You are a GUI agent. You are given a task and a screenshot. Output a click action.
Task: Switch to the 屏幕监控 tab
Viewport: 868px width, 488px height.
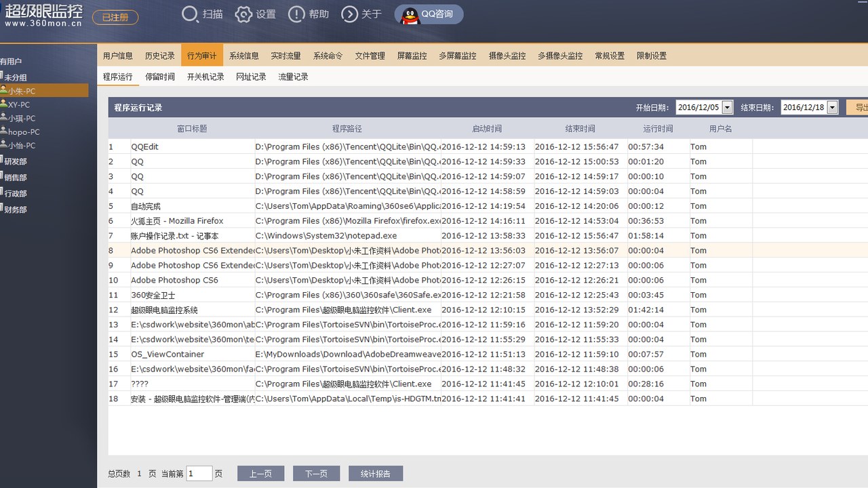[412, 56]
